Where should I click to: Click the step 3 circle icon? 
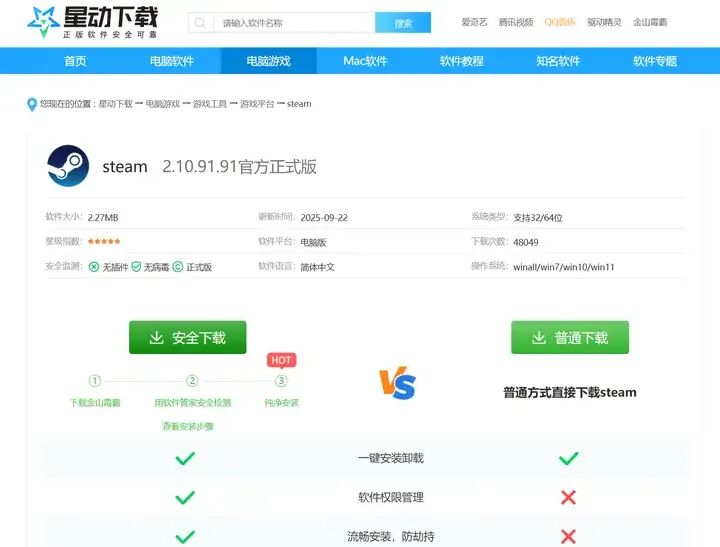tap(281, 381)
